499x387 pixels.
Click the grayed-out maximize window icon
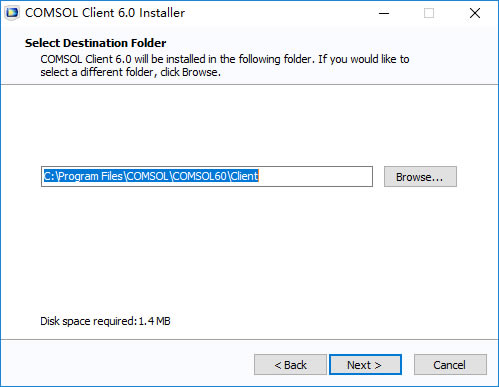pyautogui.click(x=429, y=13)
